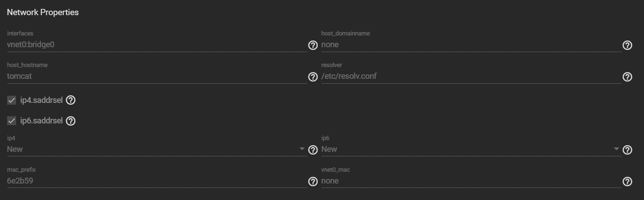Toggle the ip6.saddrsel checkbox
The width and height of the screenshot is (644, 200).
click(x=12, y=121)
